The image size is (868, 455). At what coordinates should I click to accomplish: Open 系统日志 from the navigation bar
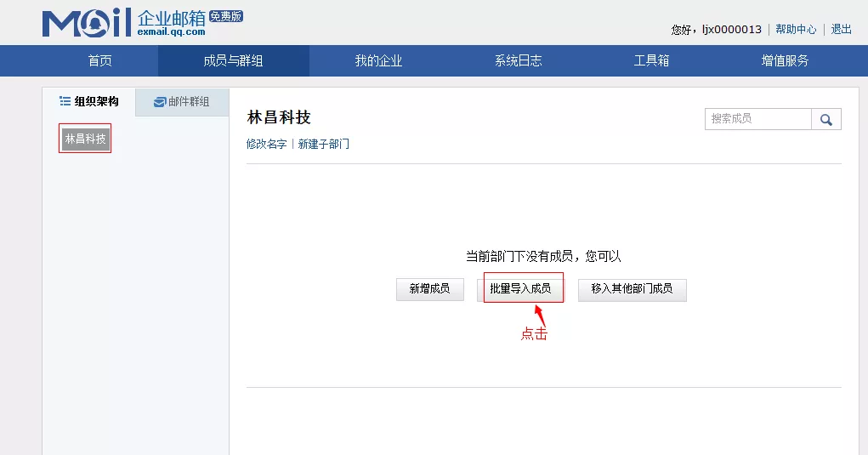pos(518,61)
